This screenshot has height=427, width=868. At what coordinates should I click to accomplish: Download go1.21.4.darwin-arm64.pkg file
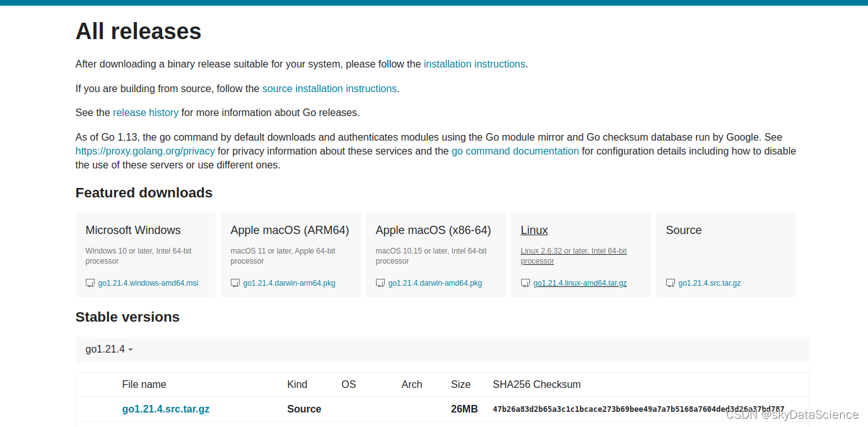290,283
